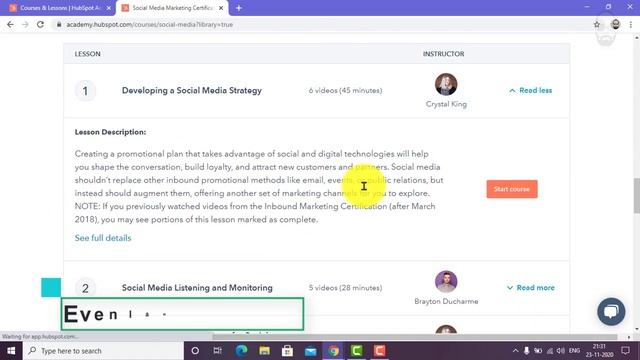This screenshot has height=360, width=640.
Task: Open File Explorer from taskbar
Action: point(264,351)
